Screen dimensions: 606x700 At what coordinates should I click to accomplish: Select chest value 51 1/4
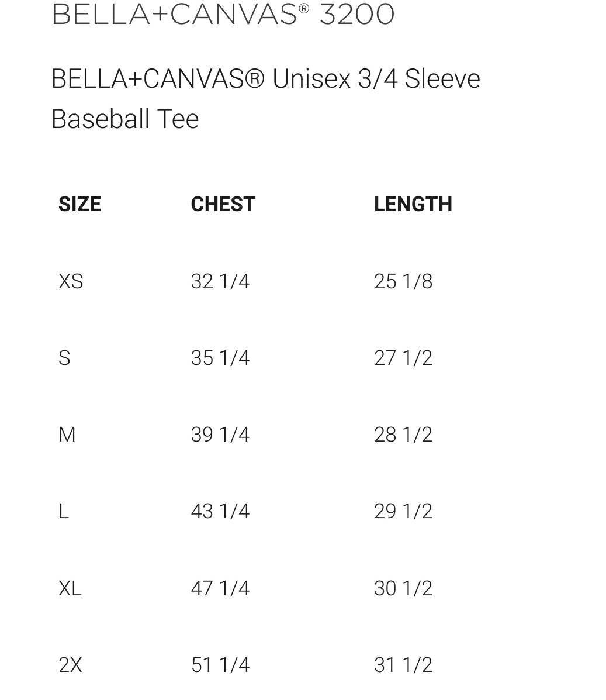coord(220,665)
